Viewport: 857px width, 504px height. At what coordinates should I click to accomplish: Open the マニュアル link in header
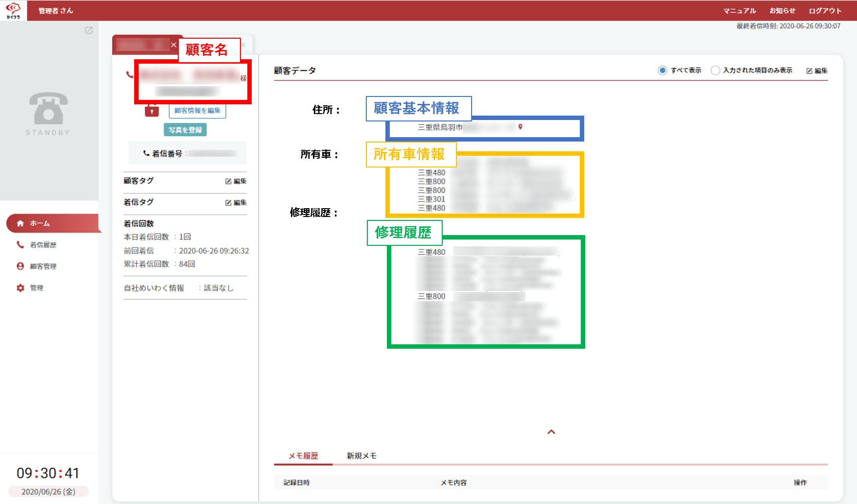739,11
